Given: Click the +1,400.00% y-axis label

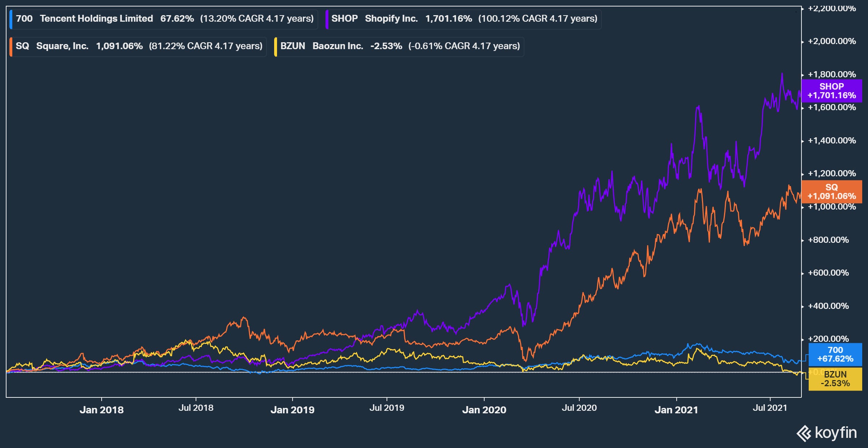Looking at the screenshot, I should tap(832, 141).
